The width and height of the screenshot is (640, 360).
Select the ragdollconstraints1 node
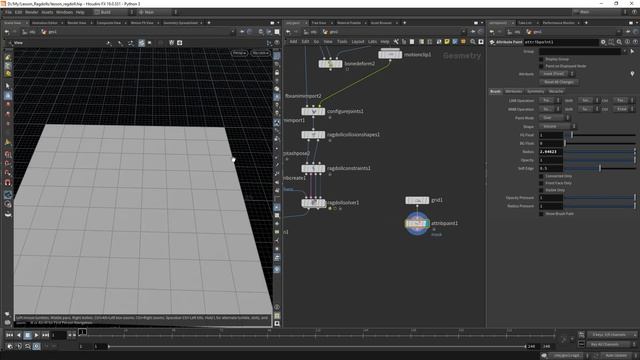coord(313,168)
